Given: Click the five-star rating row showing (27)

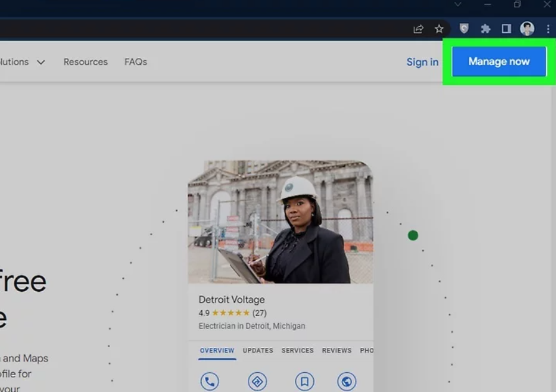Looking at the screenshot, I should 233,313.
